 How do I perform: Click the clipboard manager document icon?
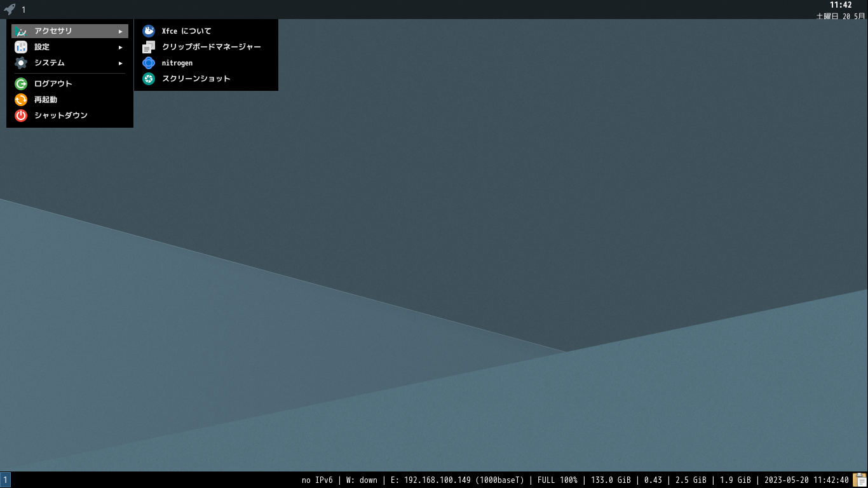pos(149,47)
